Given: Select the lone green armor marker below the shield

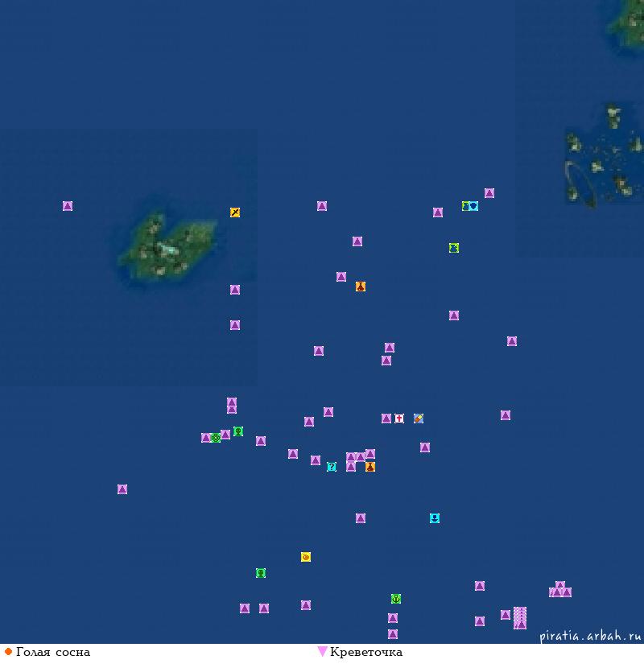Looking at the screenshot, I should point(453,248).
